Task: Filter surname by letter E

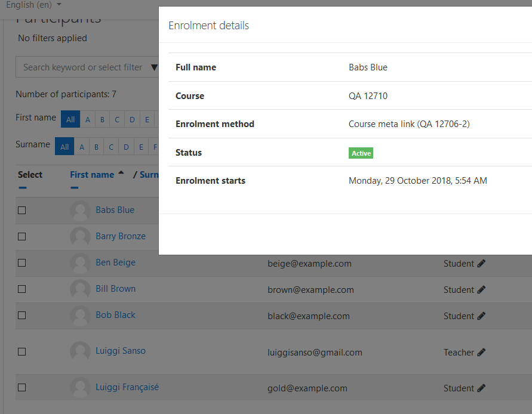Action: [141, 147]
